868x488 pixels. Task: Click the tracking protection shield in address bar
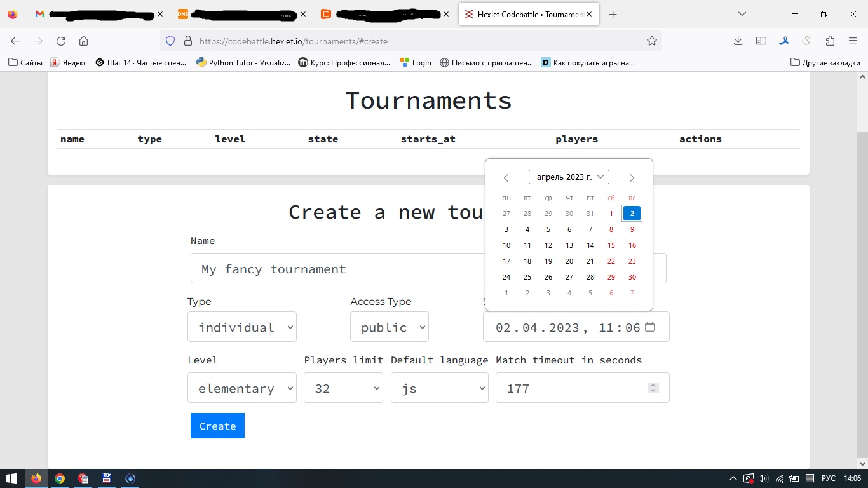coord(168,40)
